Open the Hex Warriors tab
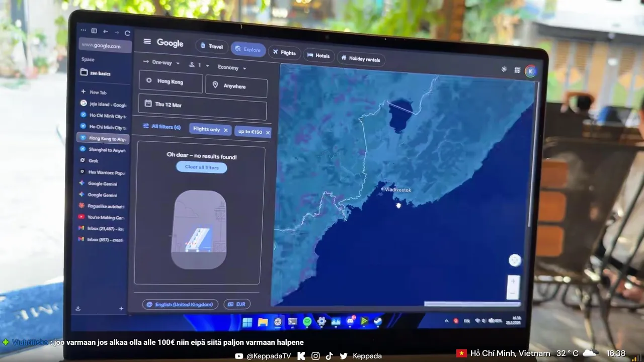This screenshot has width=644, height=362. (x=102, y=172)
